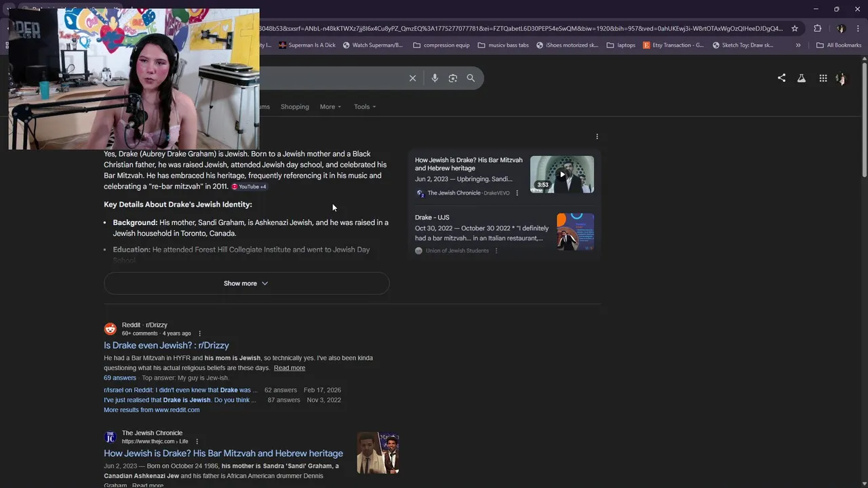Open side panel 'How Jewish is Drake?' title
The image size is (868, 488).
(x=469, y=164)
